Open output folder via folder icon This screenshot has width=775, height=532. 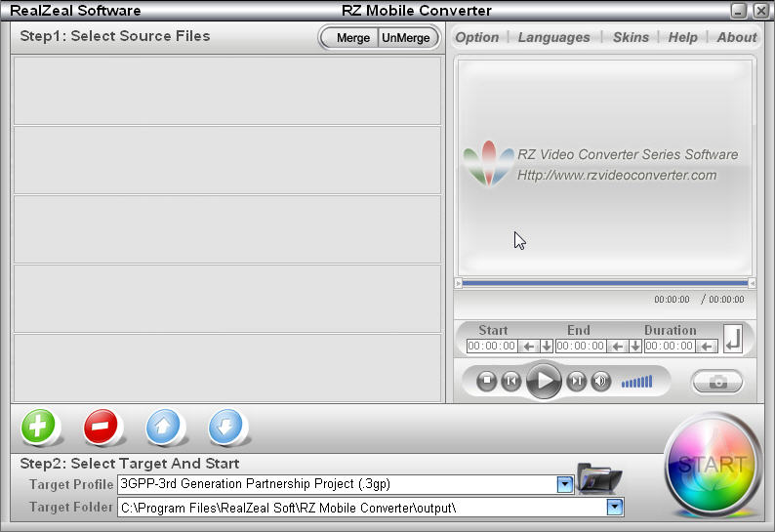(599, 478)
